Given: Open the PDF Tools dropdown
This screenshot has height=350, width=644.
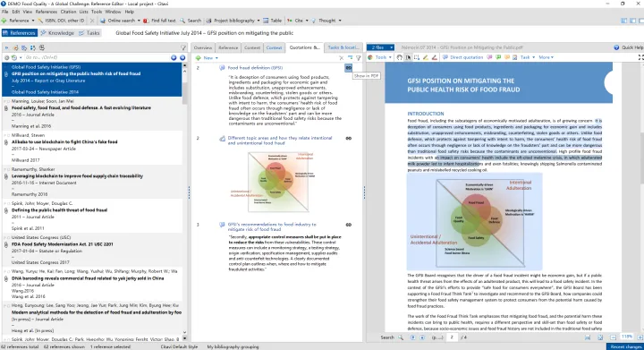Looking at the screenshot, I should tap(380, 57).
